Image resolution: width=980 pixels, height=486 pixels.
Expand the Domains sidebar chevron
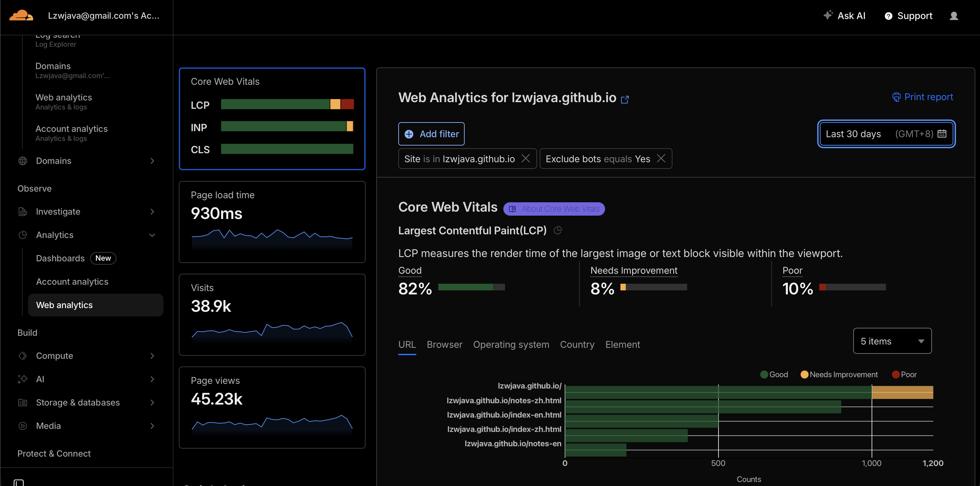point(152,161)
